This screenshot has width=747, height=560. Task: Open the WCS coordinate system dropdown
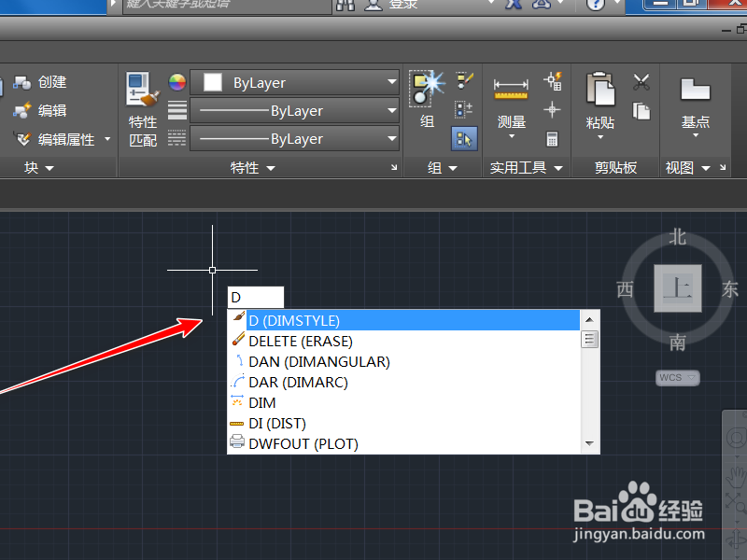[x=678, y=378]
